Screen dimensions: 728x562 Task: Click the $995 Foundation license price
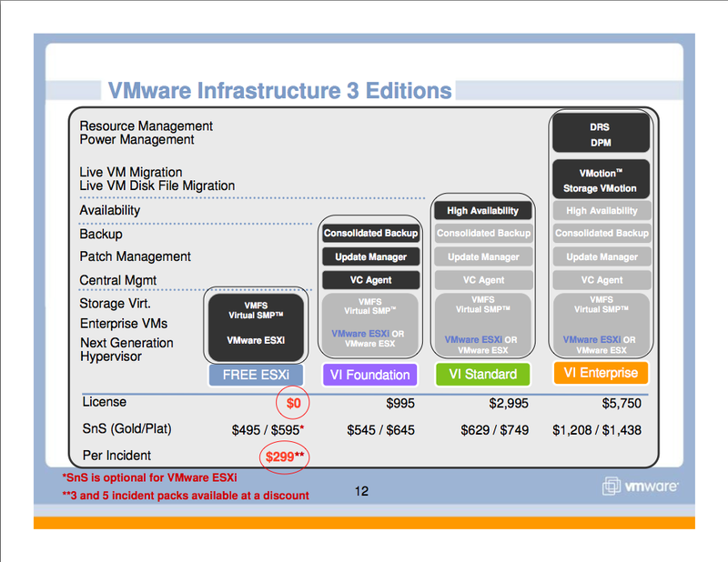pyautogui.click(x=399, y=403)
